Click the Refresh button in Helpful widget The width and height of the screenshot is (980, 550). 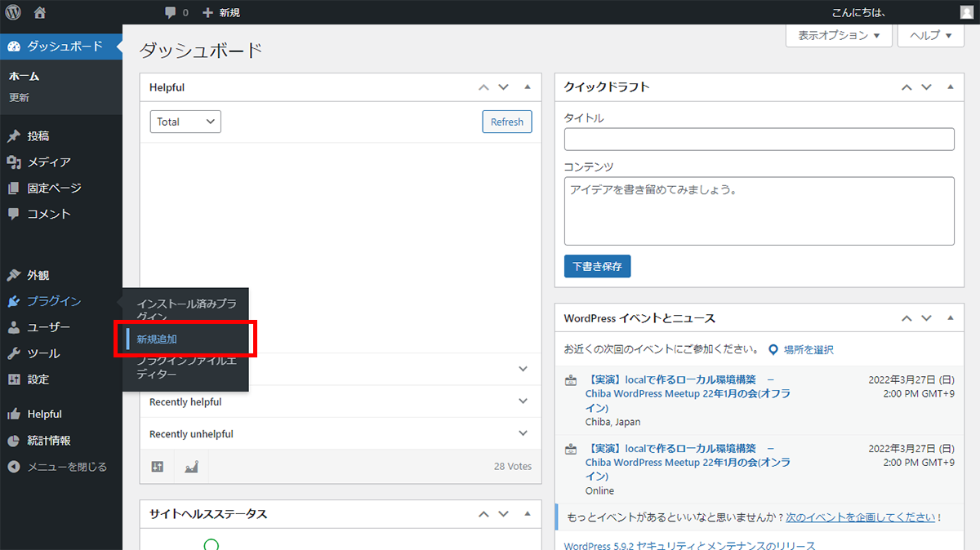pos(506,121)
